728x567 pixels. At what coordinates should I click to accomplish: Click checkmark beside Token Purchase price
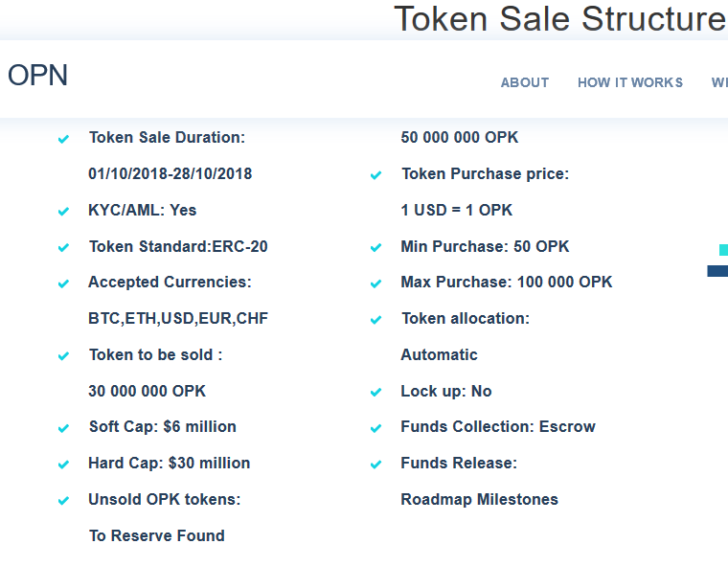376,175
